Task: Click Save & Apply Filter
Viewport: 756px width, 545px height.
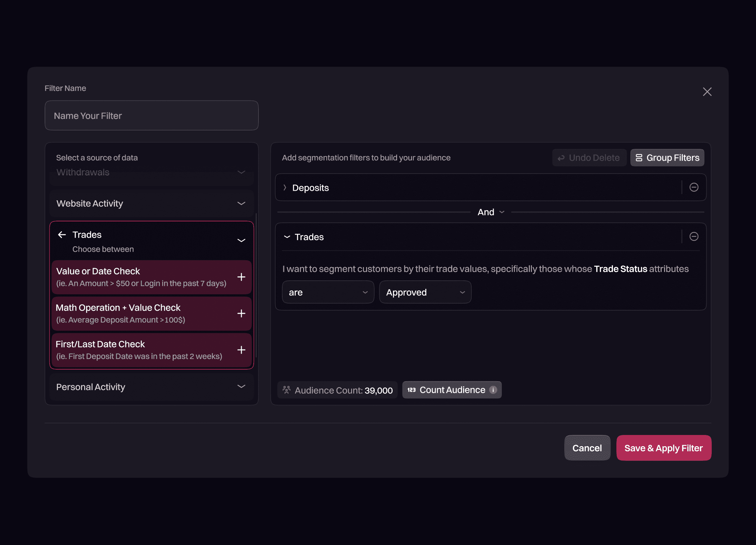Action: click(x=663, y=448)
